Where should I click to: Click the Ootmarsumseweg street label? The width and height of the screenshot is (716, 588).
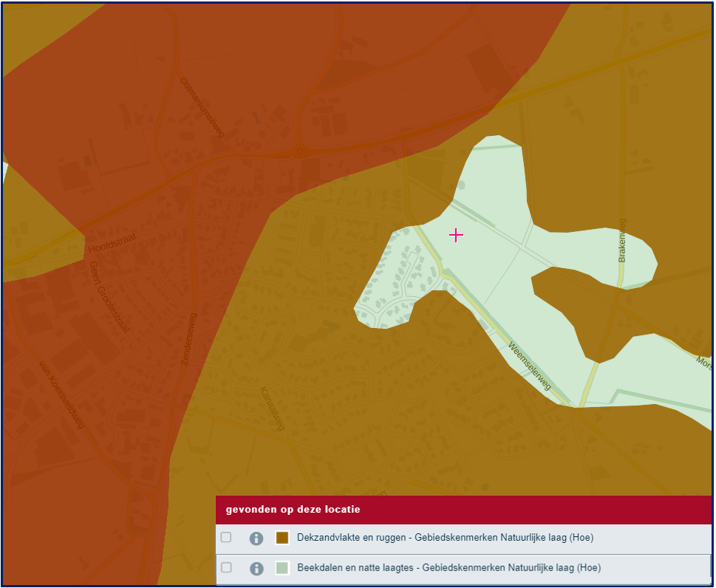pos(202,107)
